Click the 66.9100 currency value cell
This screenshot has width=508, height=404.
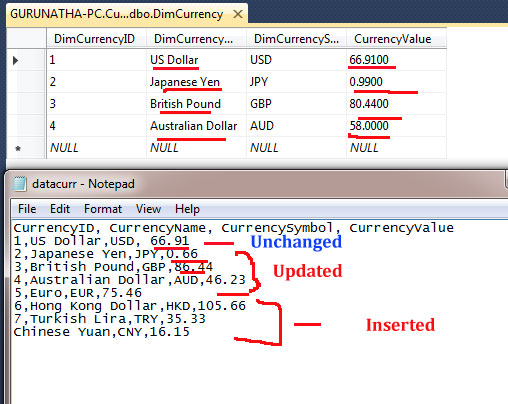coord(396,60)
